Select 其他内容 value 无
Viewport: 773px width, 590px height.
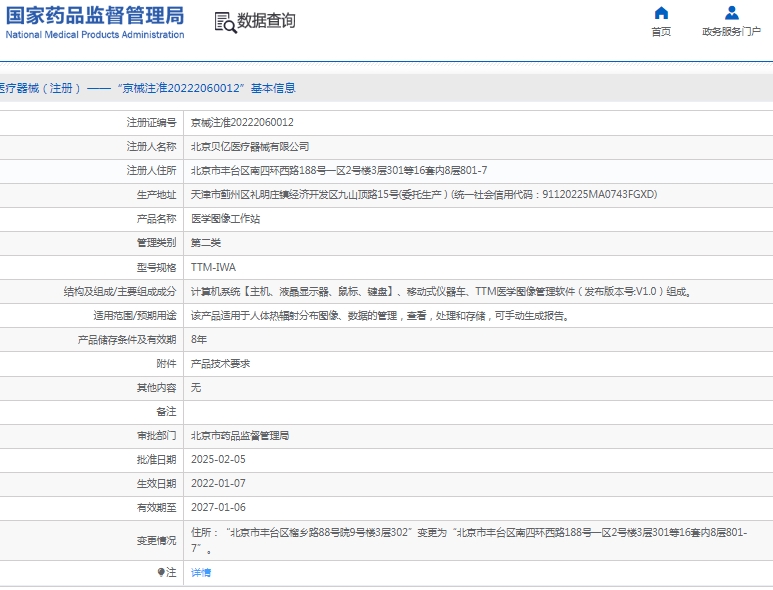[196, 387]
